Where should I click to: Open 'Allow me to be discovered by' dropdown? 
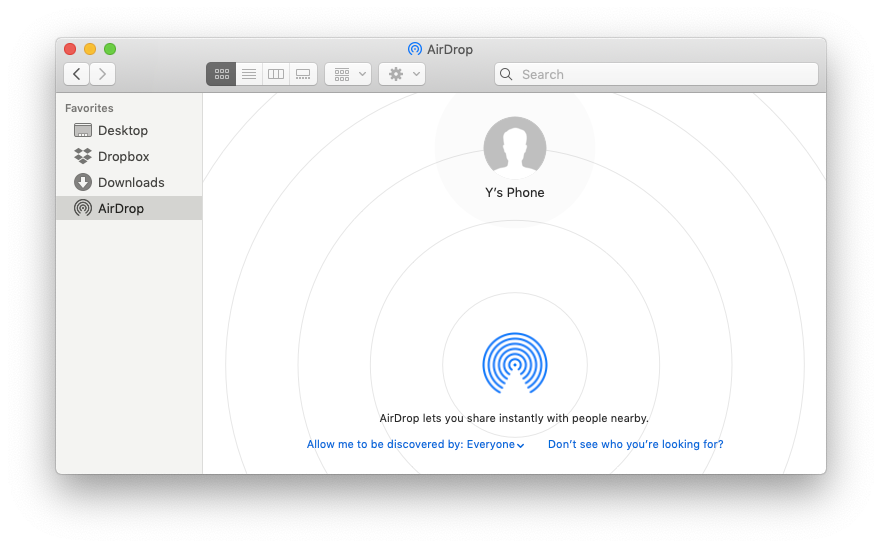click(416, 444)
